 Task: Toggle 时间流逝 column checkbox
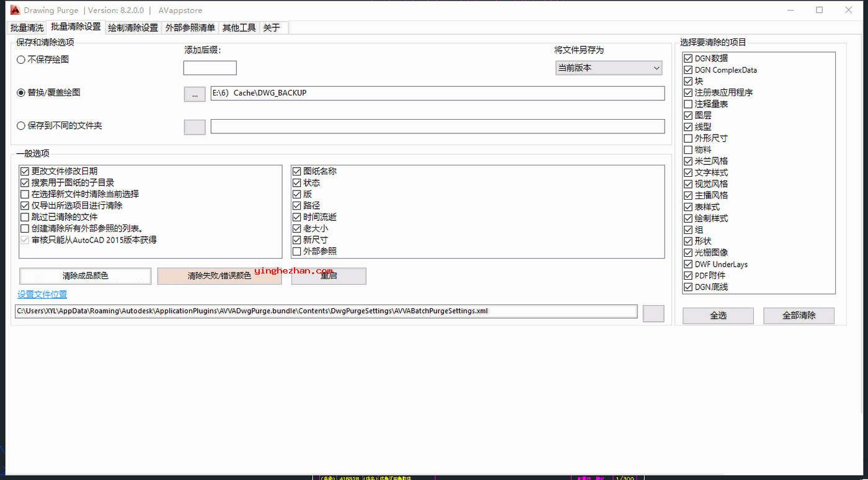tap(297, 217)
